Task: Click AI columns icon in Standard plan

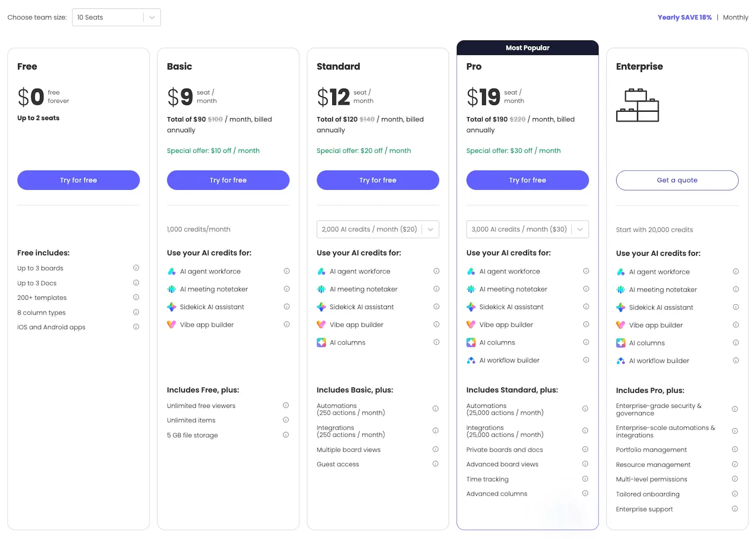Action: click(x=321, y=342)
